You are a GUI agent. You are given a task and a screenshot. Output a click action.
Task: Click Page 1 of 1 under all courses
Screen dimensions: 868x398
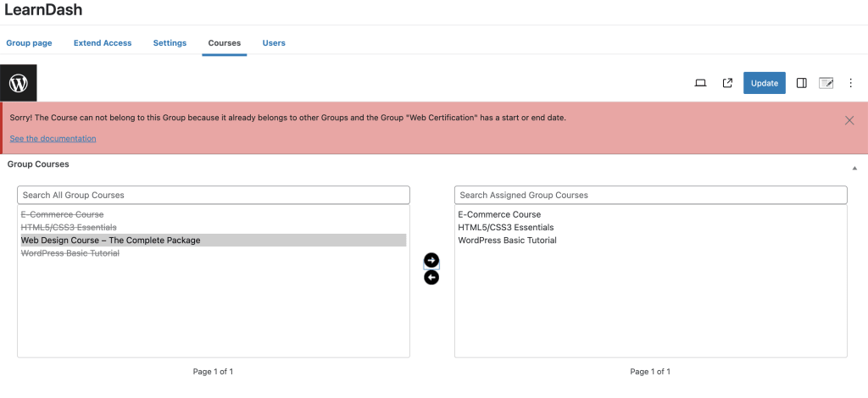pos(213,372)
